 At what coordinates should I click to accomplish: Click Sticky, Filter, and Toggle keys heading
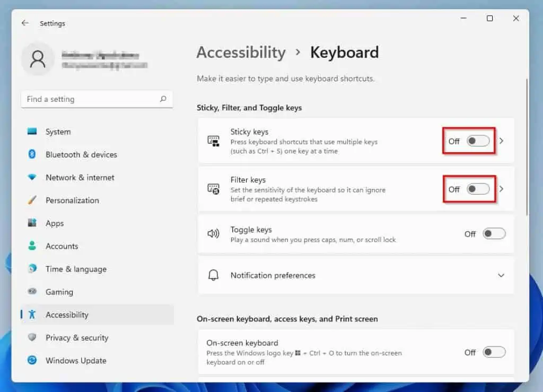pyautogui.click(x=249, y=108)
